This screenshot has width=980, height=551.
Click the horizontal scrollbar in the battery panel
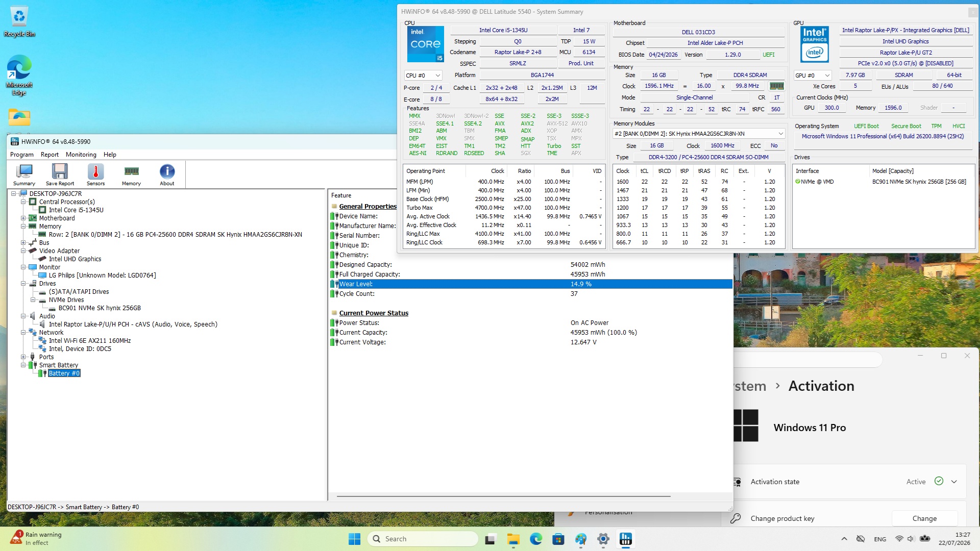point(503,496)
